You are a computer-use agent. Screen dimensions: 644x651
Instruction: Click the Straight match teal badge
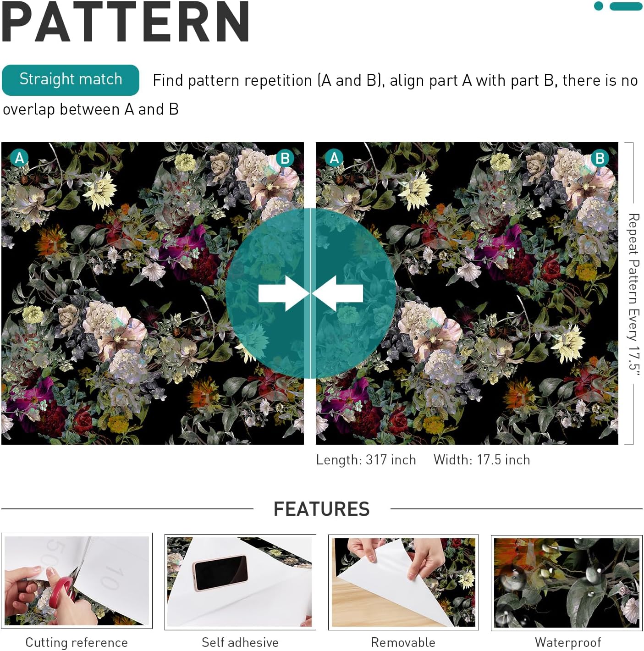tap(71, 80)
